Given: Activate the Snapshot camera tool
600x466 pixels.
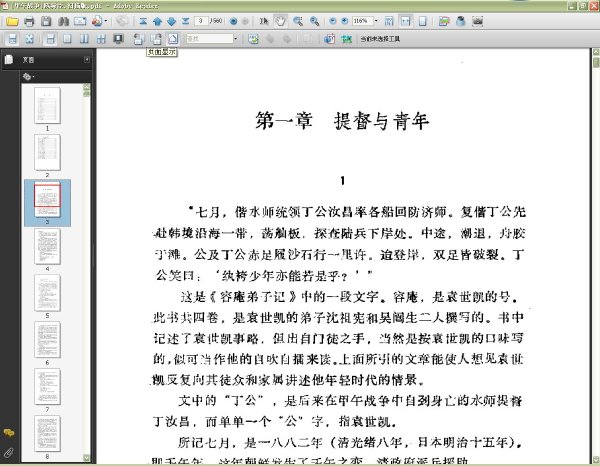Looking at the screenshot, I should tap(478, 21).
